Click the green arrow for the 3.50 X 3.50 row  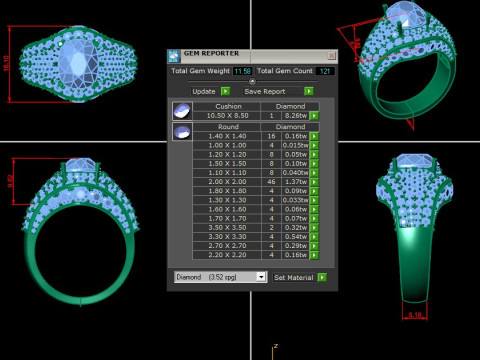pos(314,228)
